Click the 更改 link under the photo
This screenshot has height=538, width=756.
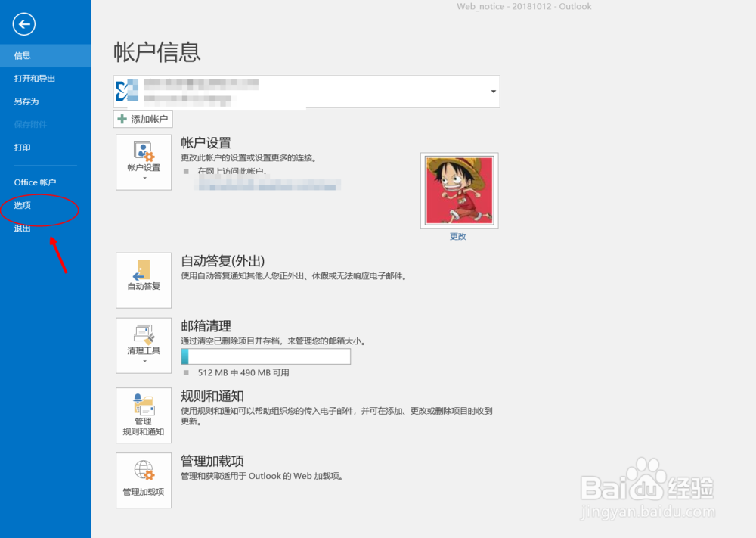coord(458,236)
